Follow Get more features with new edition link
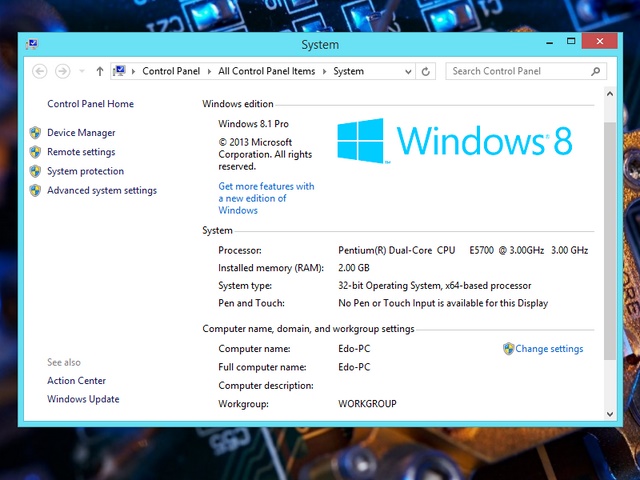Viewport: 640px width, 480px height. coord(266,198)
